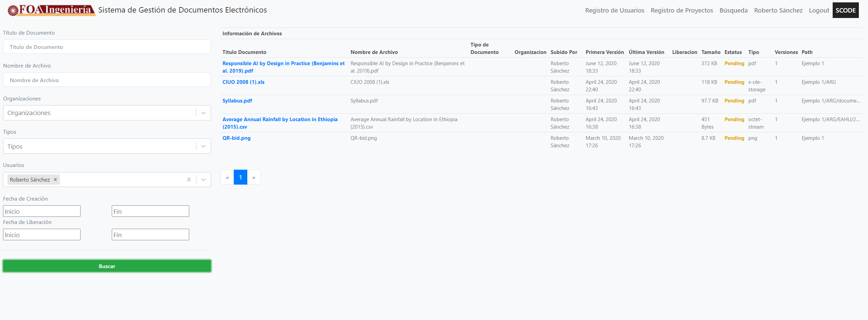Image resolution: width=868 pixels, height=320 pixels.
Task: Open Registro de Proyectos
Action: (682, 11)
